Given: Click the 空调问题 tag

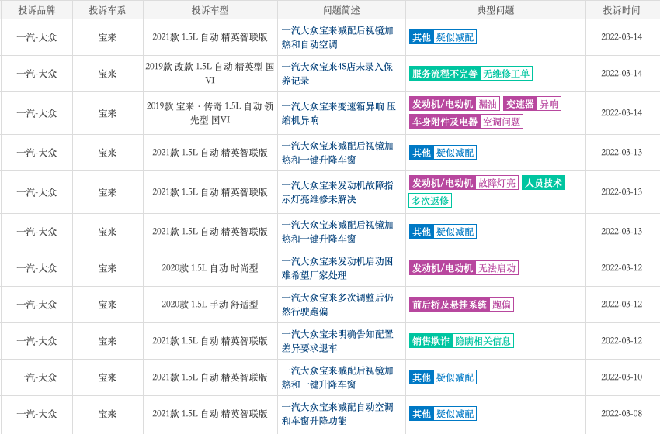Looking at the screenshot, I should pos(501,122).
